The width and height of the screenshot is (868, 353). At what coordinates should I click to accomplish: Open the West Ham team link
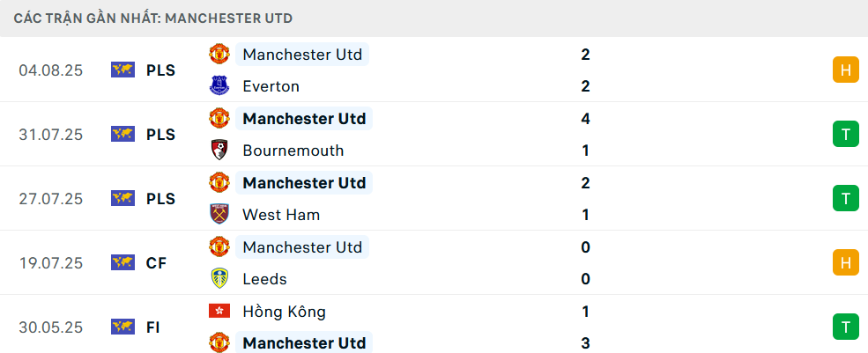281,215
